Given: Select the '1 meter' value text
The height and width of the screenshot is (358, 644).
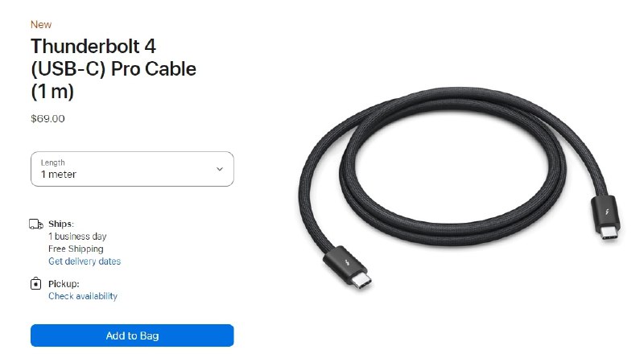Looking at the screenshot, I should coord(58,175).
